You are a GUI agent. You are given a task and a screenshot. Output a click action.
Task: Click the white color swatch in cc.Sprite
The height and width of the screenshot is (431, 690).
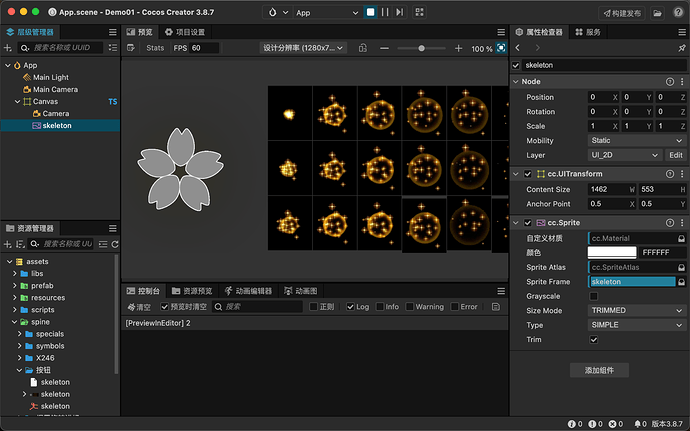click(x=612, y=252)
